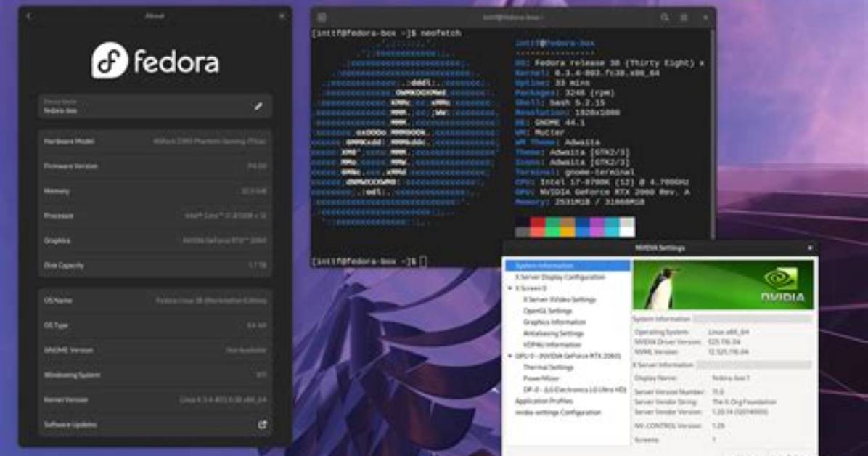This screenshot has height=456, width=868.
Task: Edit the device name with pencil icon
Action: click(258, 107)
